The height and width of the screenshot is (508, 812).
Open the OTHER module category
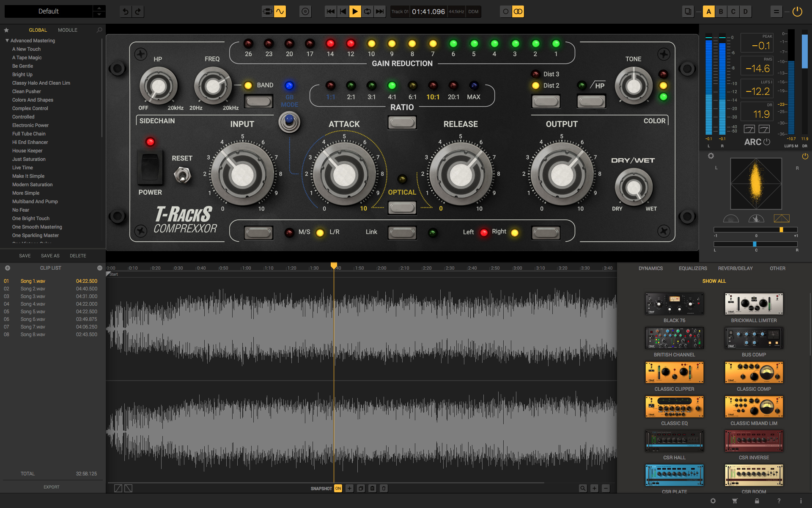[777, 268]
